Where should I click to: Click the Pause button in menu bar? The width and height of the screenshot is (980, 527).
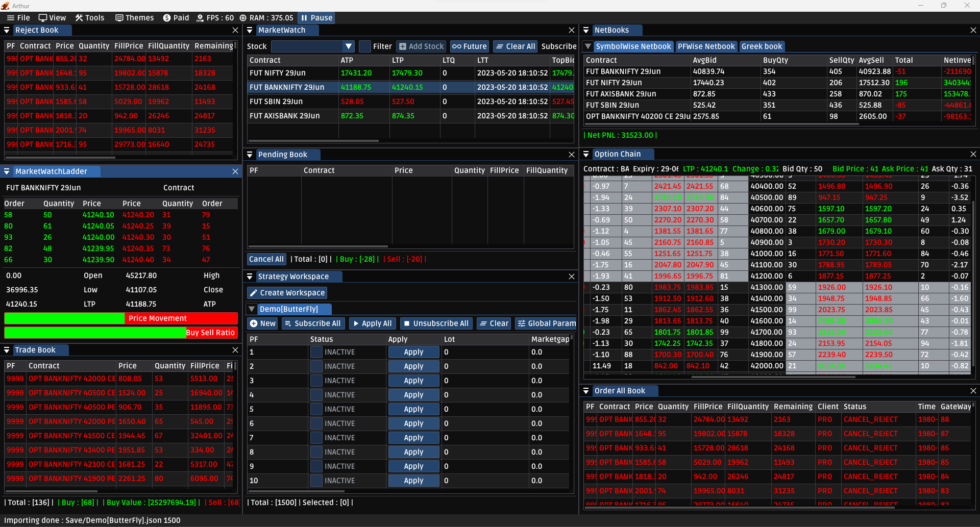[316, 18]
